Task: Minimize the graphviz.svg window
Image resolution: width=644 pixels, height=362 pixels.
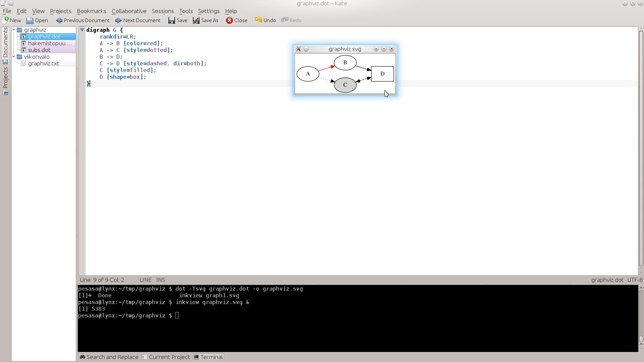Action: coord(376,49)
